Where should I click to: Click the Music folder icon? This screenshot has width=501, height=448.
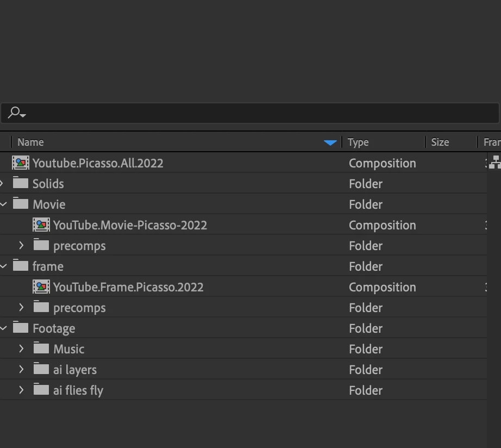pos(41,348)
